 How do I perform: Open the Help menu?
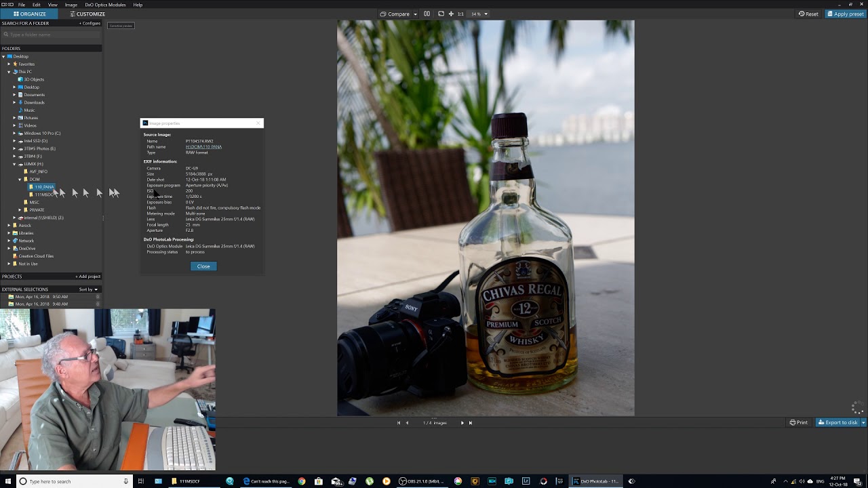pyautogui.click(x=138, y=5)
